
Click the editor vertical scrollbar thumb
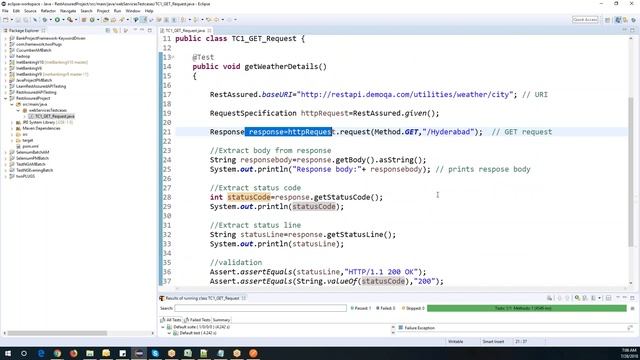coord(631,171)
